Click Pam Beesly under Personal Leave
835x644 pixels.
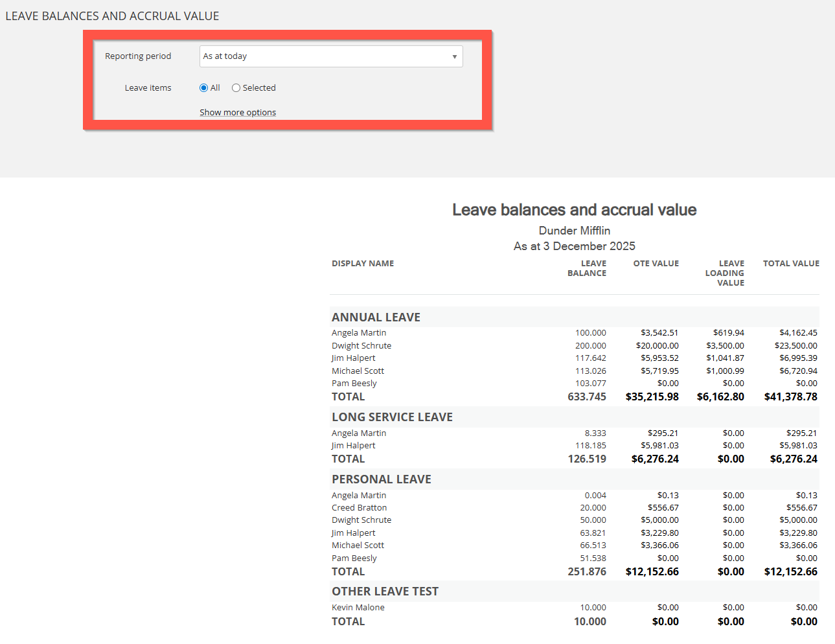click(354, 558)
